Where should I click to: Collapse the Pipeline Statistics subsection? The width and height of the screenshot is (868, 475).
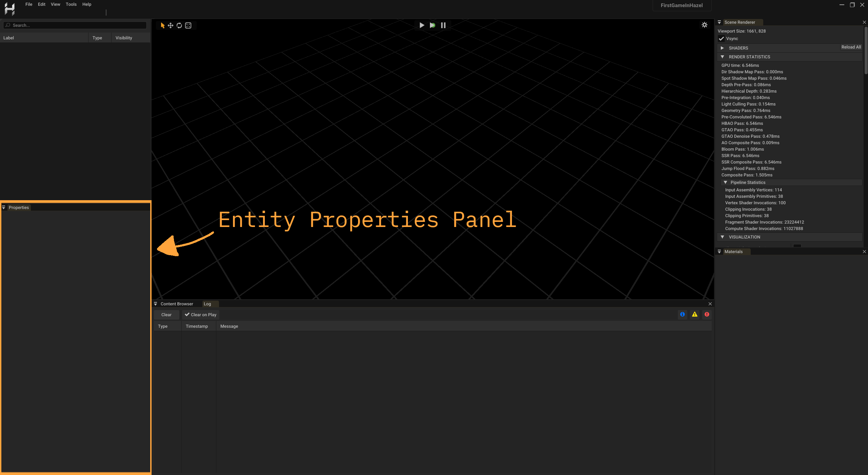click(x=726, y=182)
